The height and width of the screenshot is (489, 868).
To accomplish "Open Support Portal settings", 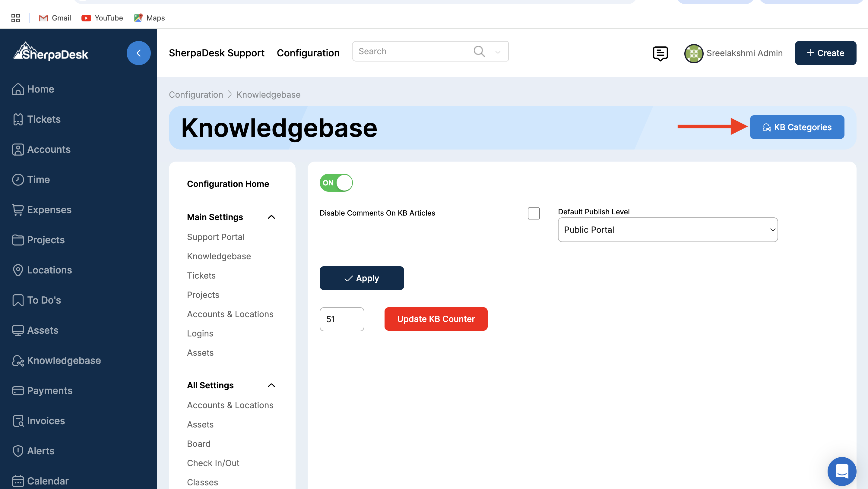I will 216,237.
